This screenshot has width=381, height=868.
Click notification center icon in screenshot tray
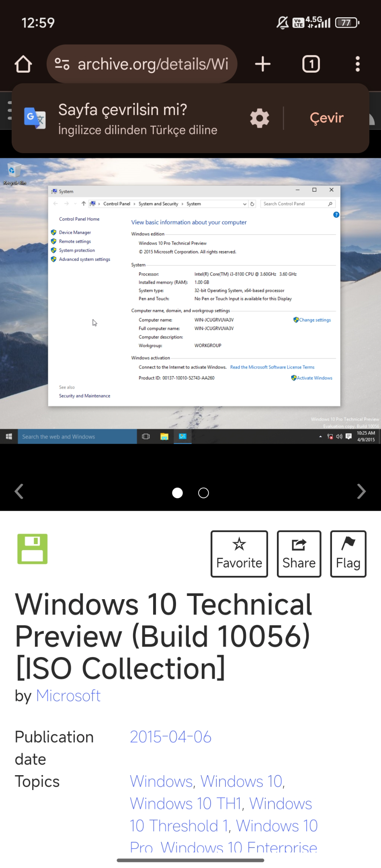click(348, 436)
